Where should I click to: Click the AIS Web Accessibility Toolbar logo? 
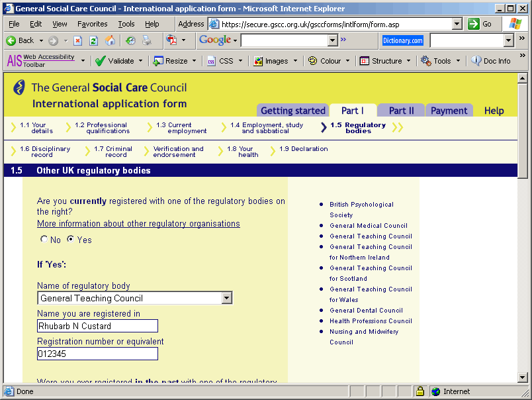coord(41,61)
